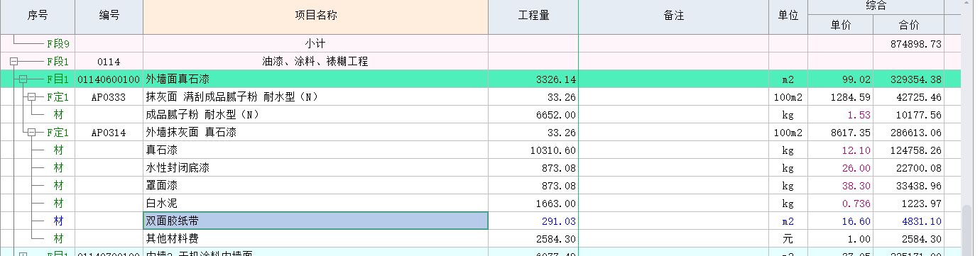Image resolution: width=980 pixels, height=256 pixels.
Task: Select the 双面胶纸带 name cell
Action: click(316, 221)
